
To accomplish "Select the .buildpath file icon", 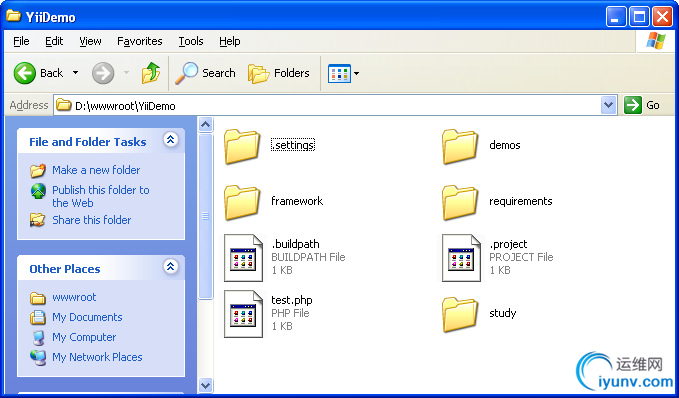I will click(243, 258).
